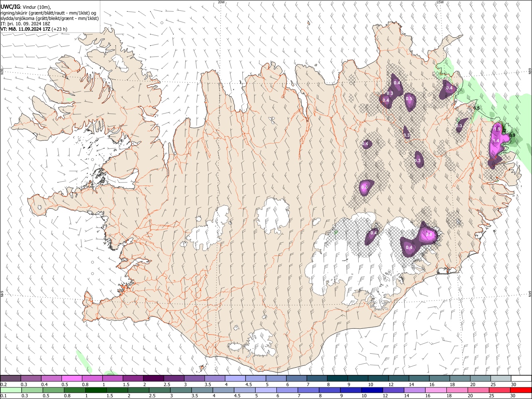Screen dimensions: 532x399
Task: Pick lower legend swatch labeled 0.3
Action: point(32,390)
